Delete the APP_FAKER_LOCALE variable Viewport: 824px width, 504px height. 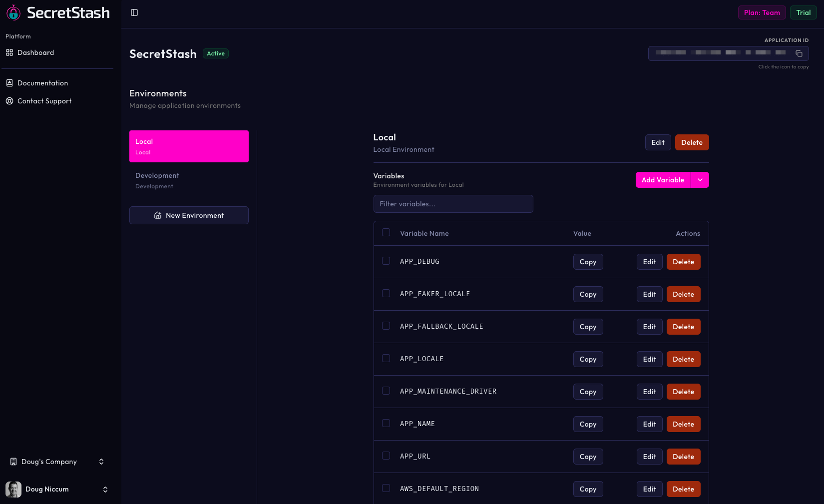point(684,294)
